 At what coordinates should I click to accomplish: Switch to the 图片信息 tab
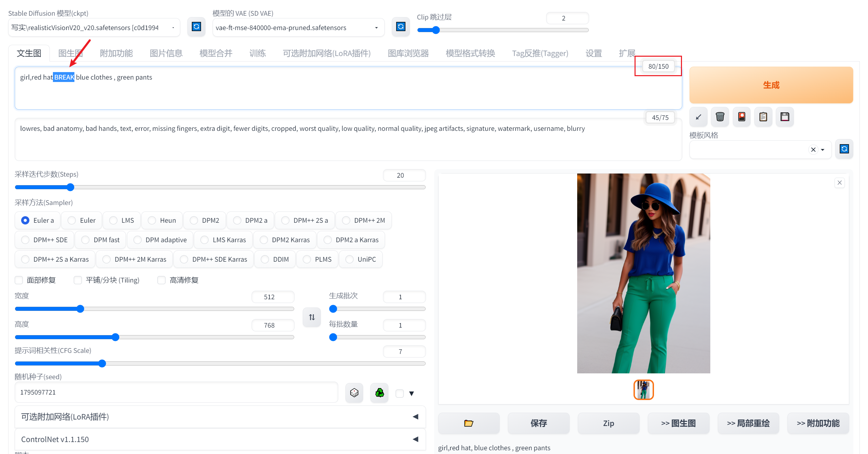(x=166, y=53)
